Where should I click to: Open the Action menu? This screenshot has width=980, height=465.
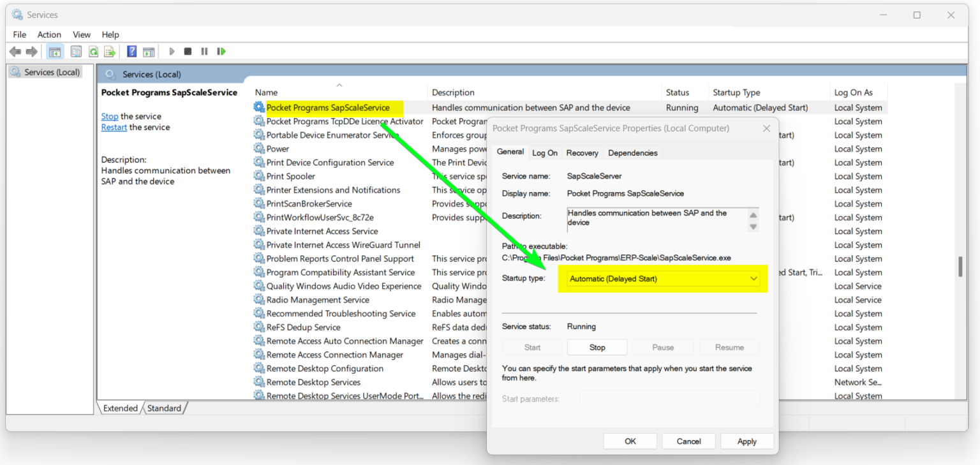pos(49,34)
